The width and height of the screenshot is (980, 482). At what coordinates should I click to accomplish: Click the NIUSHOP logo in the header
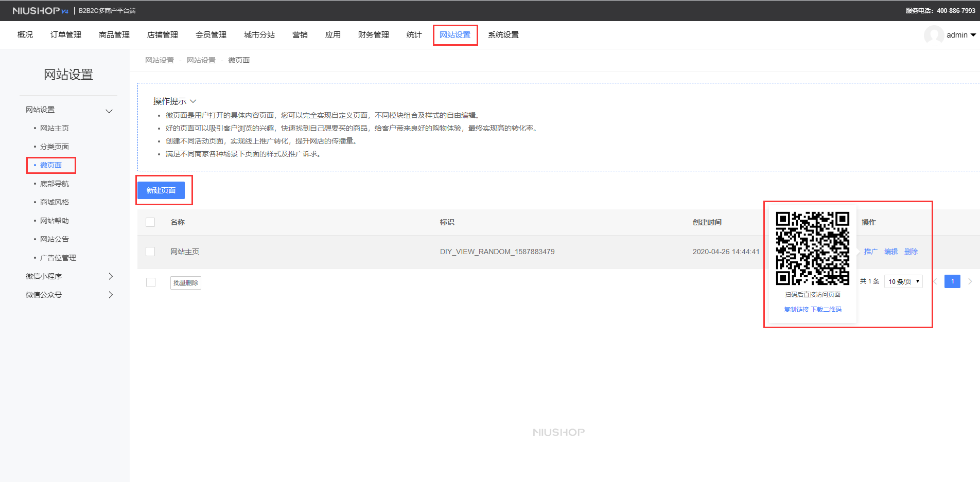40,11
